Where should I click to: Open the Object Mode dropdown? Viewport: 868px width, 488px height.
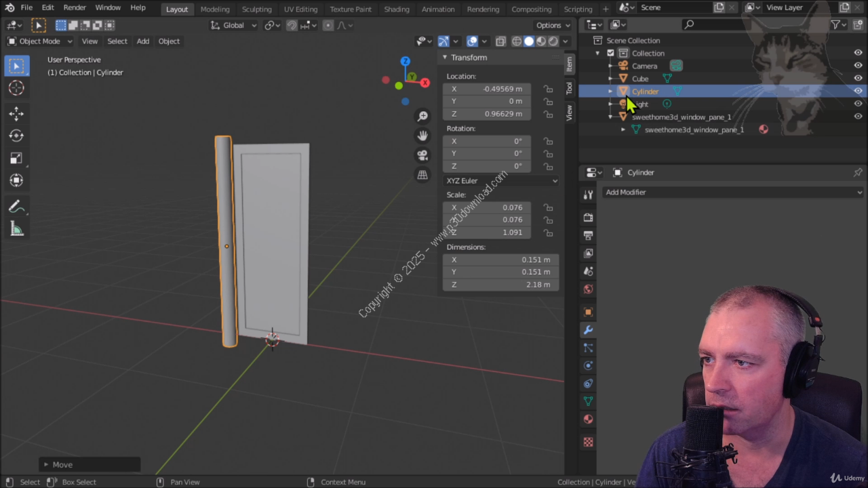tap(39, 41)
